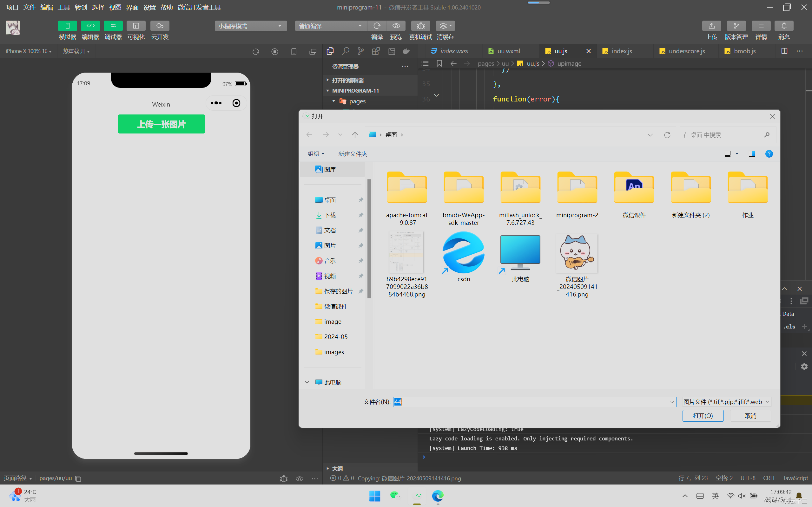This screenshot has width=812, height=507.
Task: Click the Windows Start button on taskbar
Action: [374, 496]
